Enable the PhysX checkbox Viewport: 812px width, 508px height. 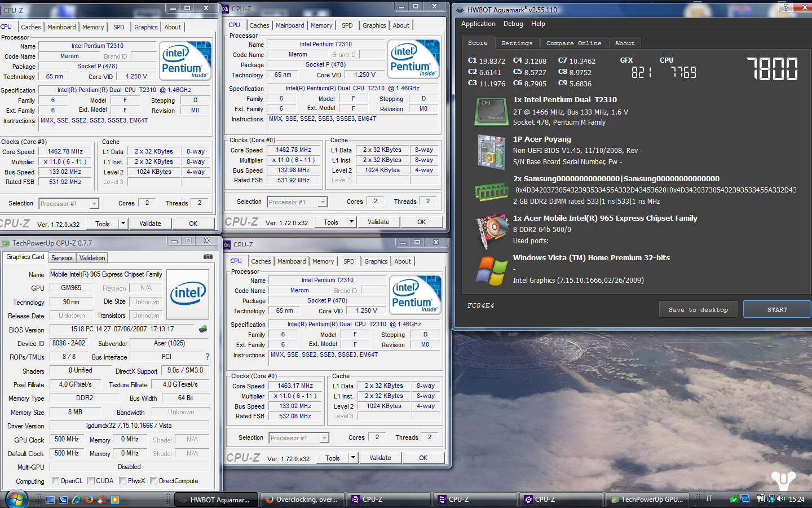[122, 481]
